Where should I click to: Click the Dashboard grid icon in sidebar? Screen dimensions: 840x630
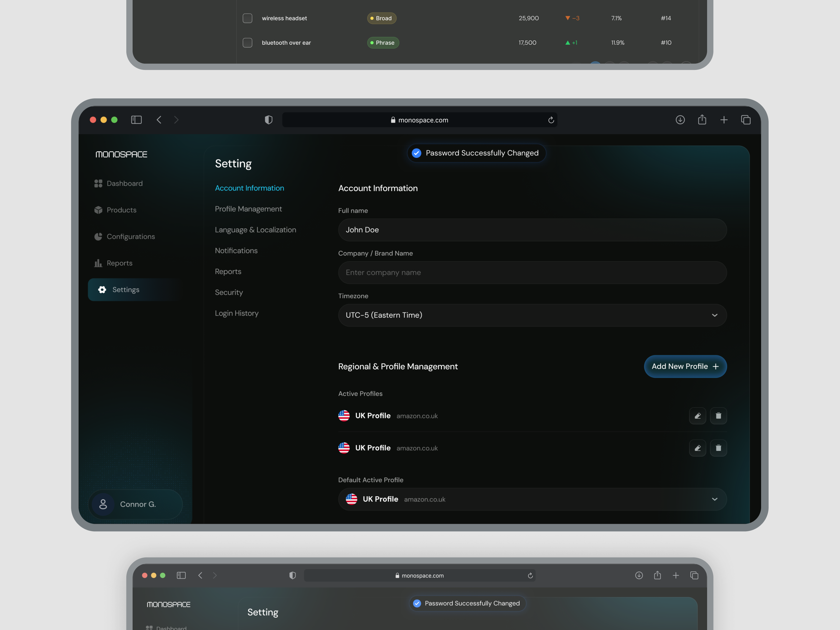point(98,183)
